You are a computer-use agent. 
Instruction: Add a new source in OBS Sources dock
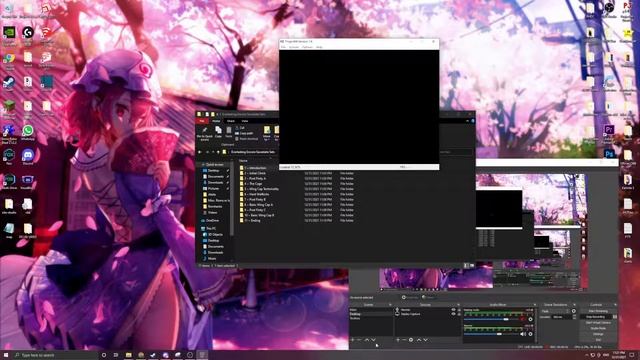point(398,340)
